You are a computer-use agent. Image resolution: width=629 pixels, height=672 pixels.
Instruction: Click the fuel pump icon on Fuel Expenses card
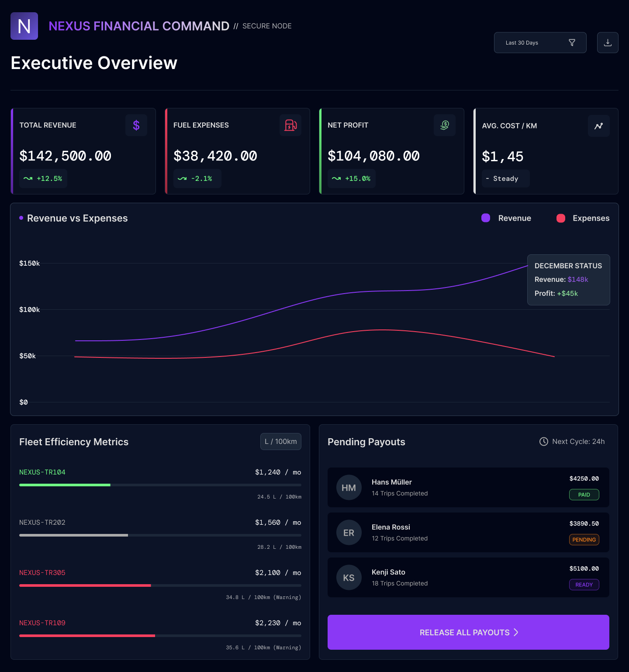coord(290,125)
